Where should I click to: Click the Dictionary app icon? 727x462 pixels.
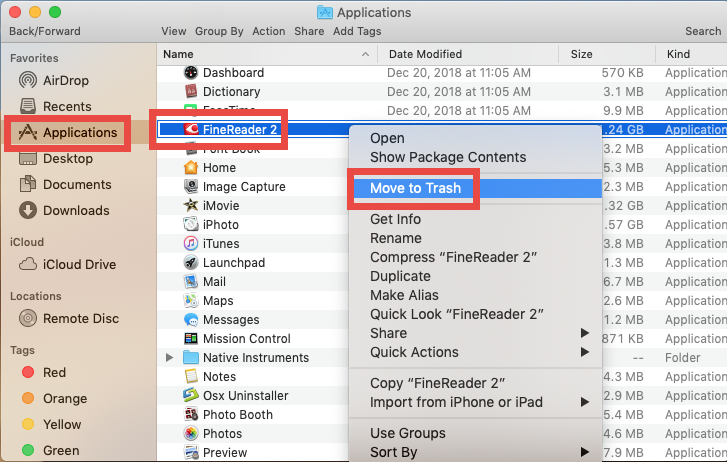click(191, 91)
